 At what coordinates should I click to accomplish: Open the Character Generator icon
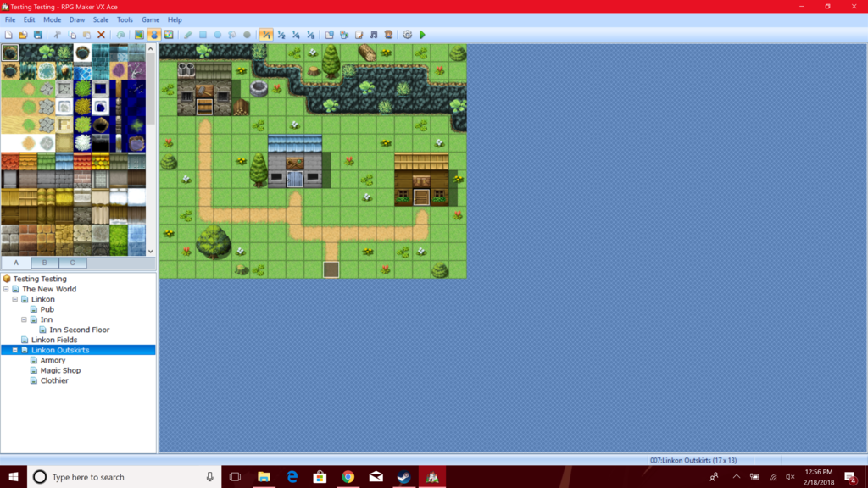click(x=388, y=35)
